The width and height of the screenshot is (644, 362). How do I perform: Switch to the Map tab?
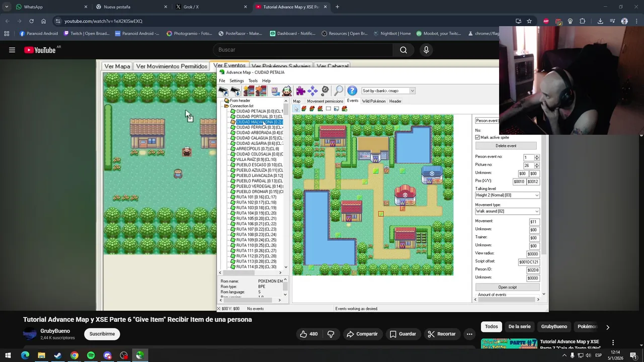coord(297,101)
